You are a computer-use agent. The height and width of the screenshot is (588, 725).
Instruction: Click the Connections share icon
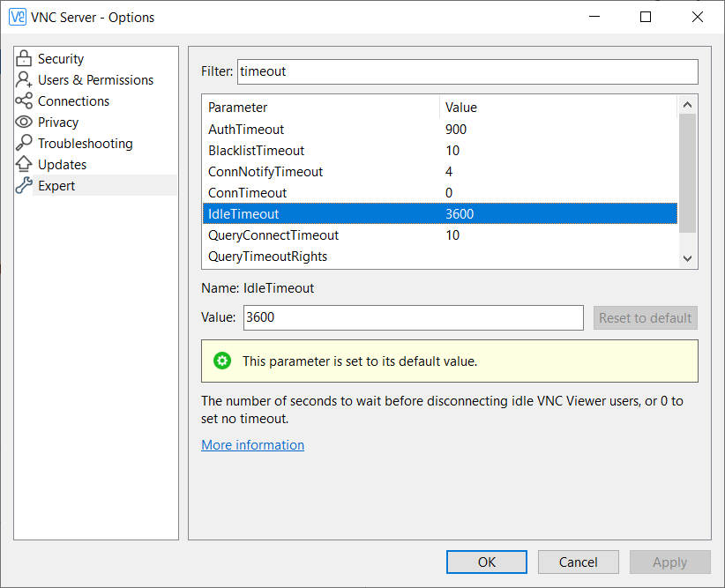[x=24, y=101]
